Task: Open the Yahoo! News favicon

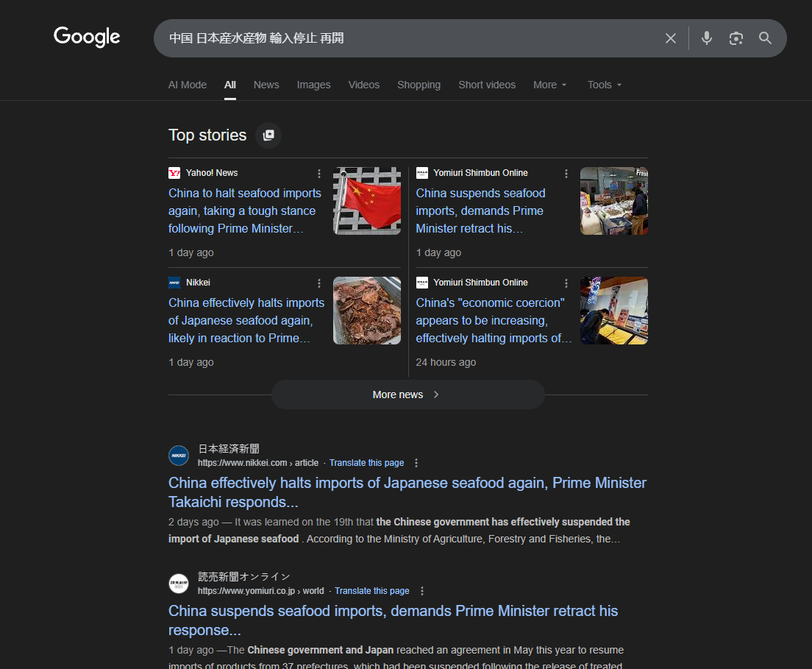Action: 174,173
